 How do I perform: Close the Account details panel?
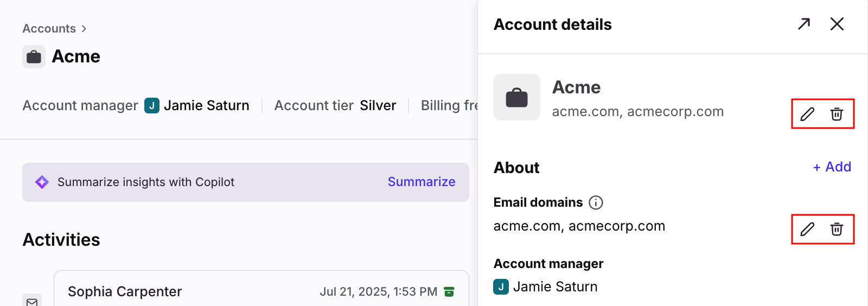837,24
